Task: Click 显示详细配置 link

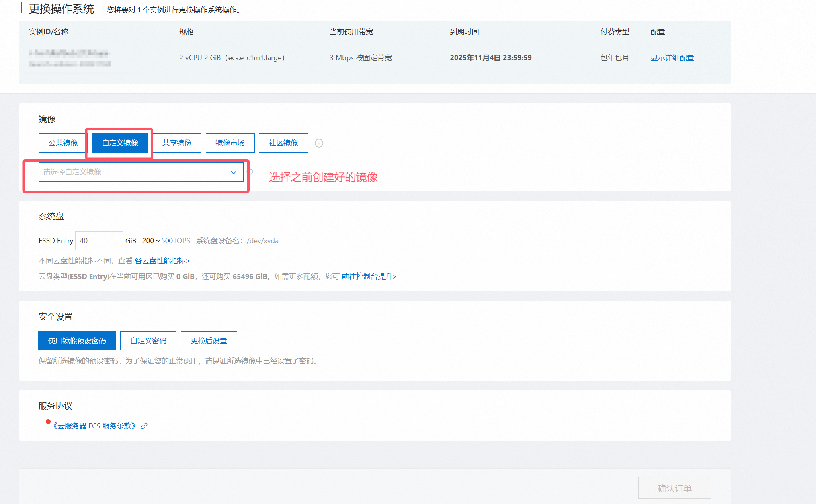Action: tap(672, 58)
